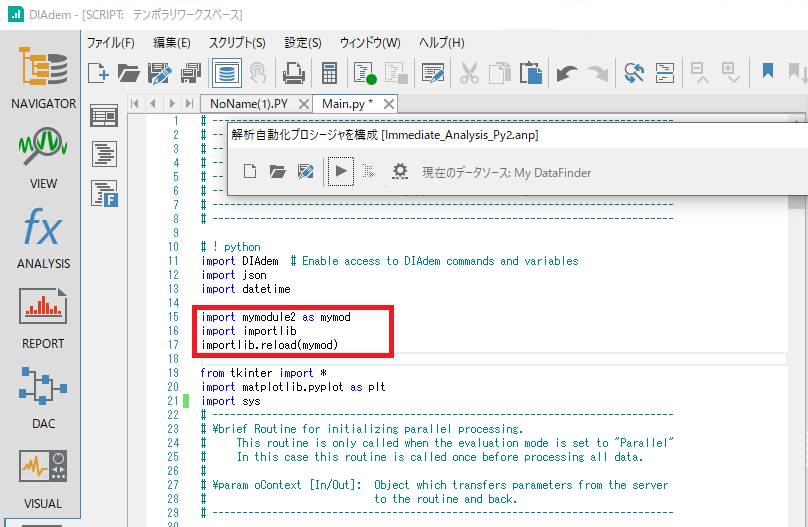Image resolution: width=808 pixels, height=527 pixels.
Task: Open the 設定(S) menu
Action: 303,43
